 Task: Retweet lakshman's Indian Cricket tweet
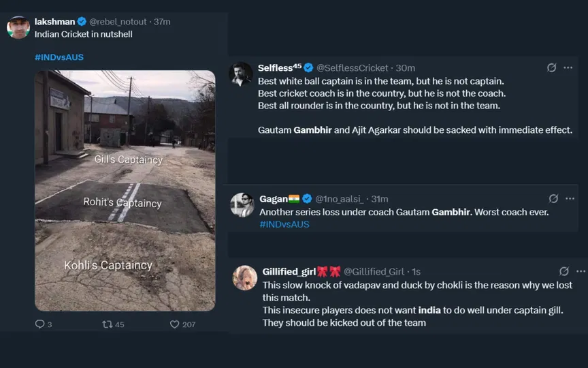tap(107, 324)
